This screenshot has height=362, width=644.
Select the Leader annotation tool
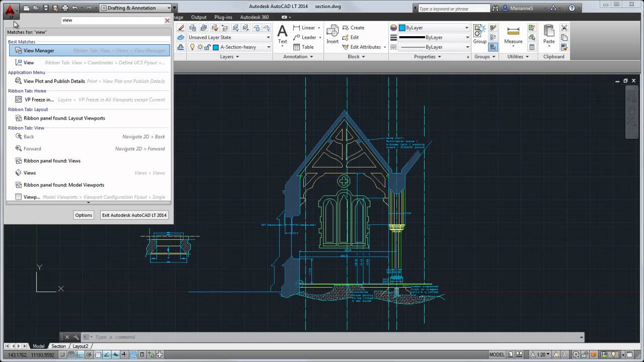pos(306,37)
